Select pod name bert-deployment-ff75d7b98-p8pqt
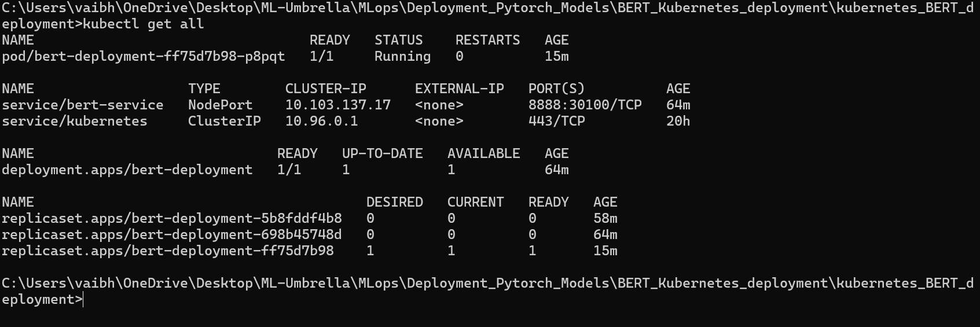980x327 pixels. tap(144, 57)
